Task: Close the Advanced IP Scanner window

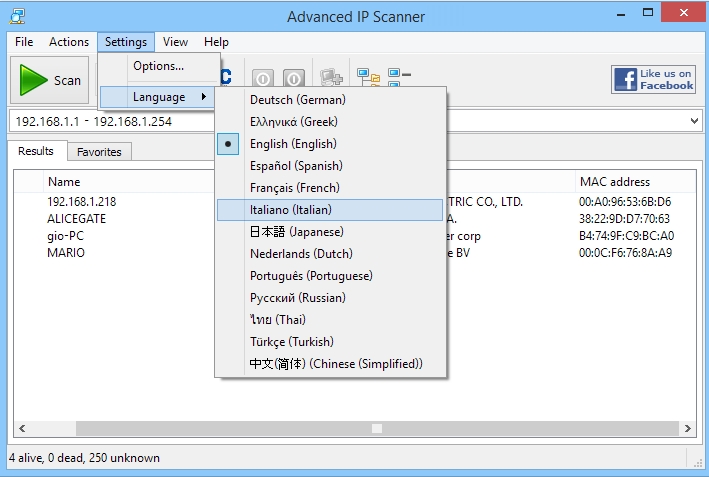Action: [x=684, y=13]
